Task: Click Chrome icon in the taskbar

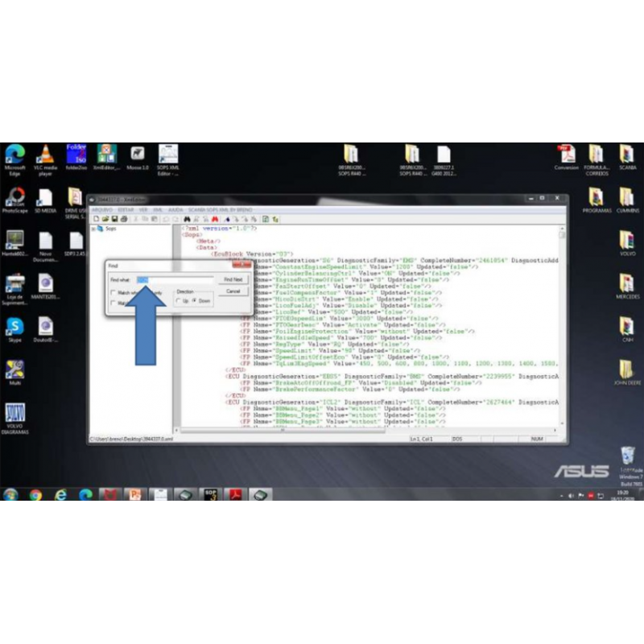Action: (35, 494)
